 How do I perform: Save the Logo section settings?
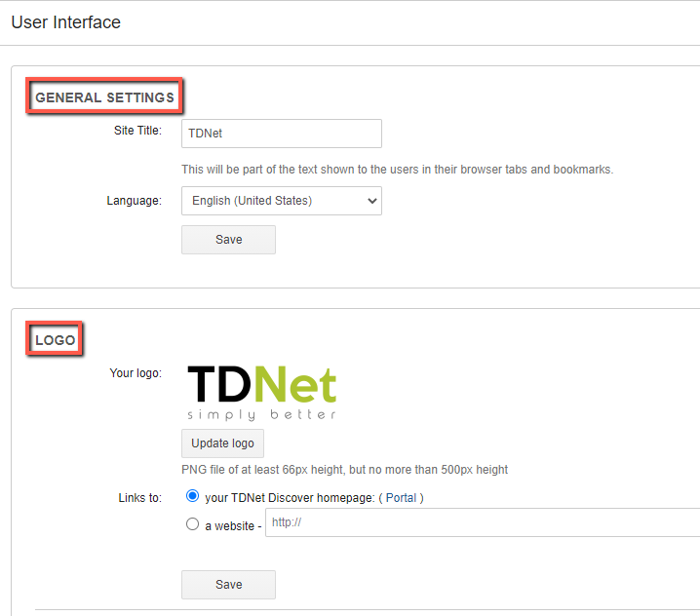228,585
